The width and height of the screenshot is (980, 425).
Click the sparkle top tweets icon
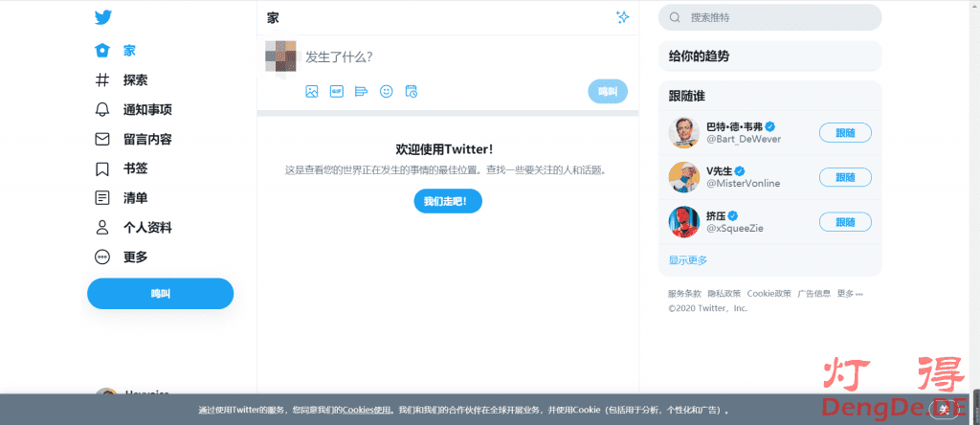pos(622,17)
